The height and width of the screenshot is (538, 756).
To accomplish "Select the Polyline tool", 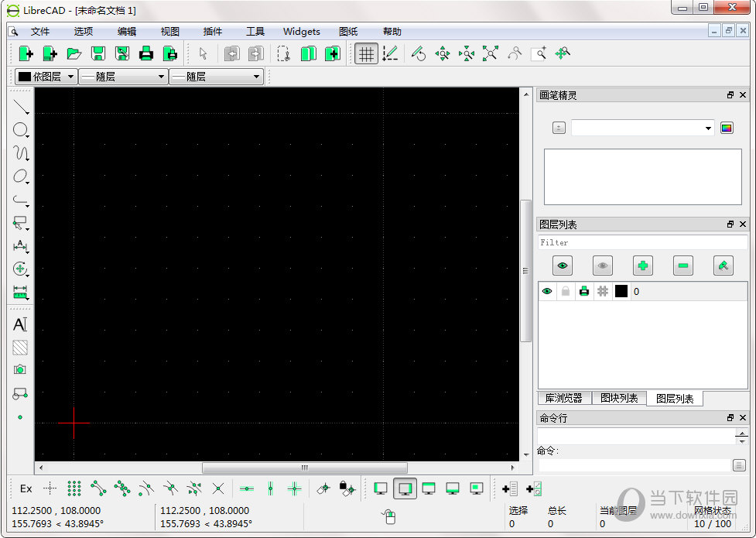I will [x=20, y=199].
